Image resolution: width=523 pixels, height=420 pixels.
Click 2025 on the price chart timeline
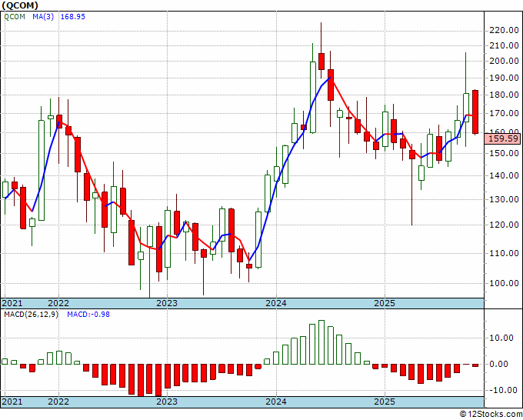385,303
